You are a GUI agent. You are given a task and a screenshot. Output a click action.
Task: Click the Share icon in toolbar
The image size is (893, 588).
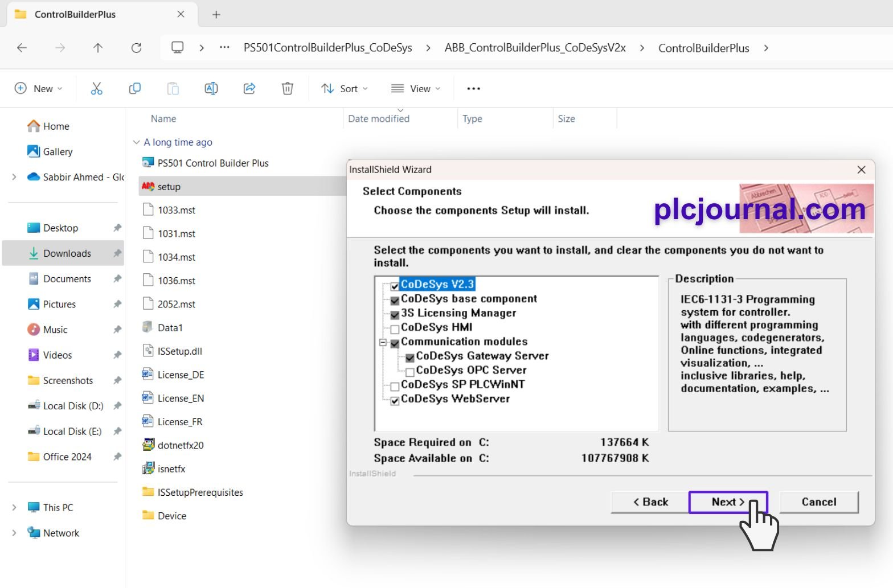point(249,88)
